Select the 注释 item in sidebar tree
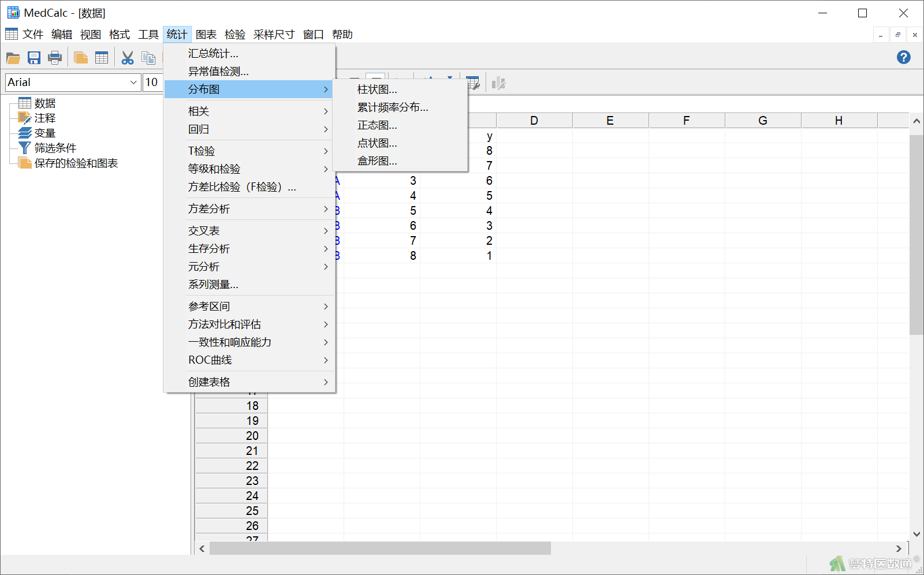Image resolution: width=924 pixels, height=575 pixels. pos(45,118)
